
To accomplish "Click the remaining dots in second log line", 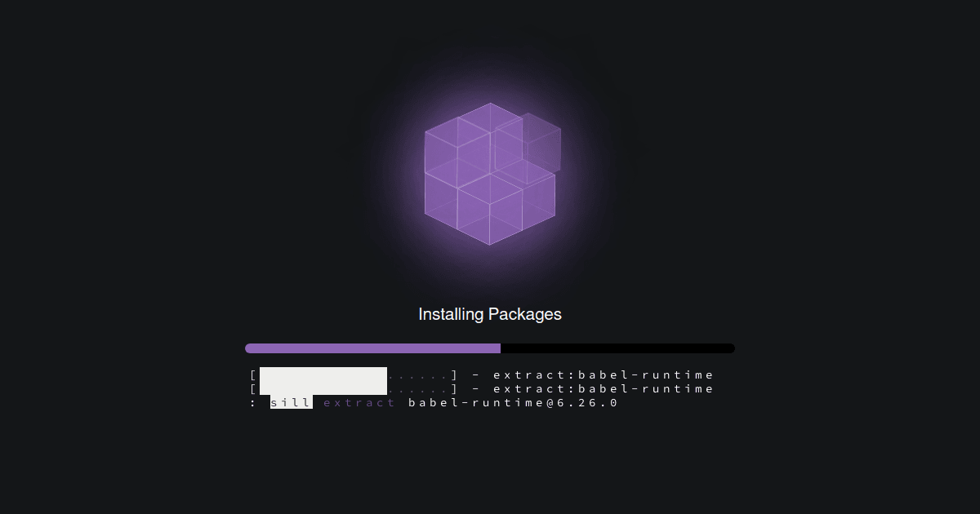I will pos(417,391).
